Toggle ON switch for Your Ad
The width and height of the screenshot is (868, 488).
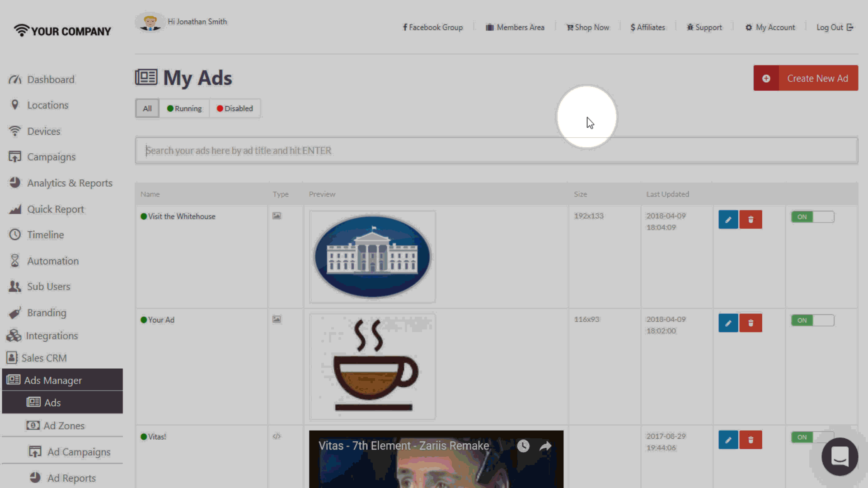[812, 320]
